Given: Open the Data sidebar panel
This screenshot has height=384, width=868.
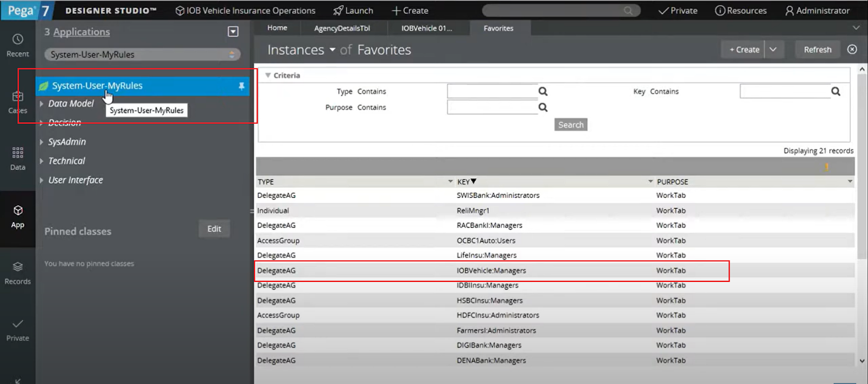Looking at the screenshot, I should coord(17,158).
